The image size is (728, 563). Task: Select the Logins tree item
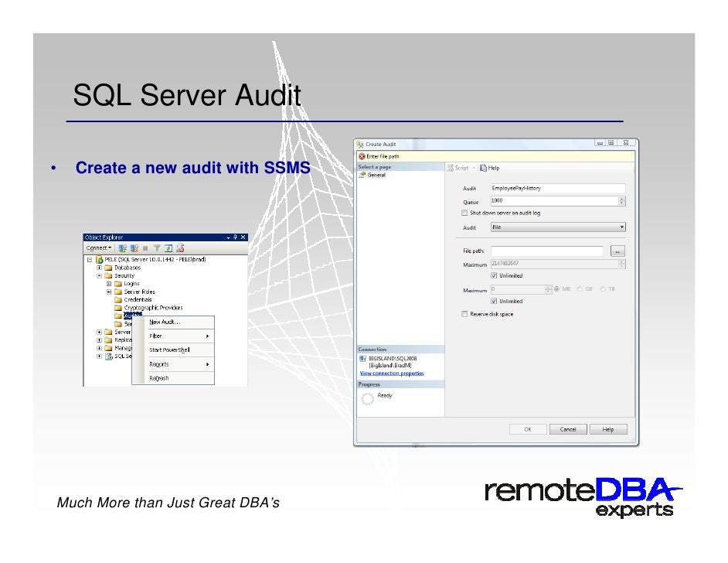click(131, 284)
